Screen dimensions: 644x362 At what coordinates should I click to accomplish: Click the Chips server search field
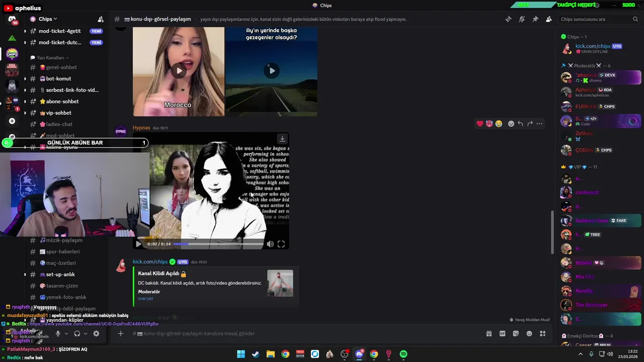[599, 19]
